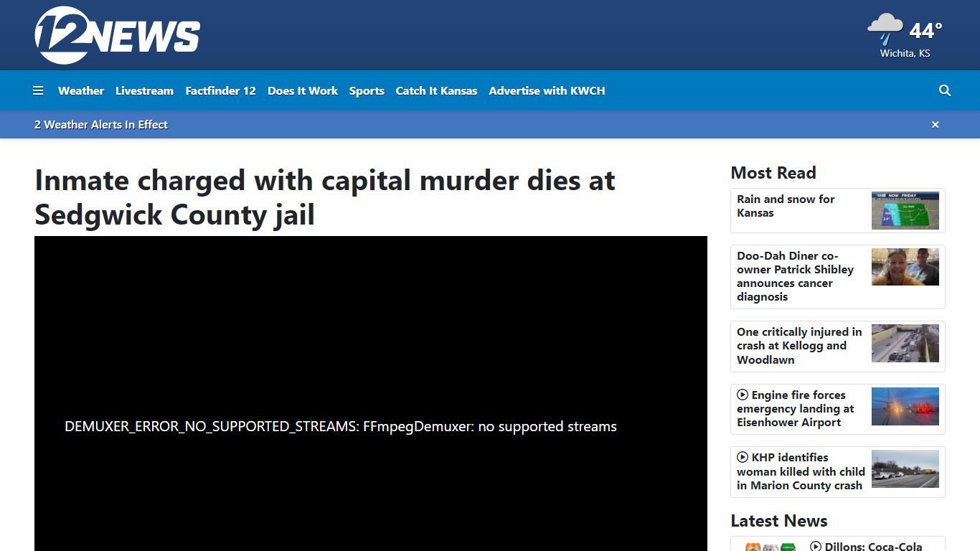Open the hamburger navigation menu

click(x=38, y=90)
